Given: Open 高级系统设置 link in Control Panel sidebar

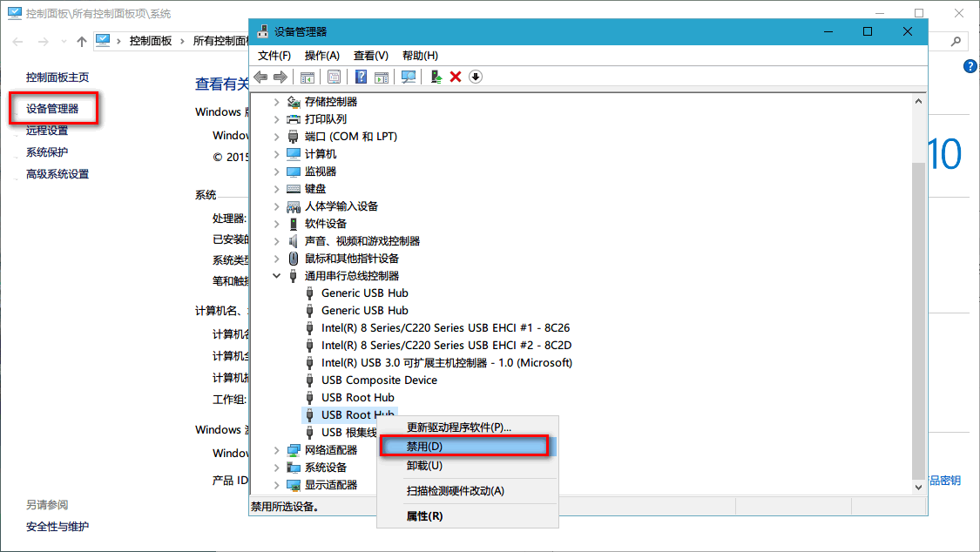Looking at the screenshot, I should pos(57,174).
